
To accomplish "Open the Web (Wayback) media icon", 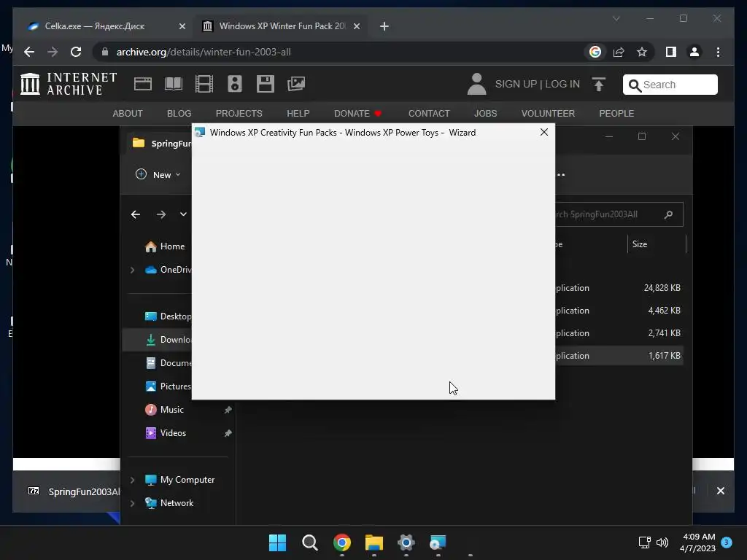I will coord(143,84).
